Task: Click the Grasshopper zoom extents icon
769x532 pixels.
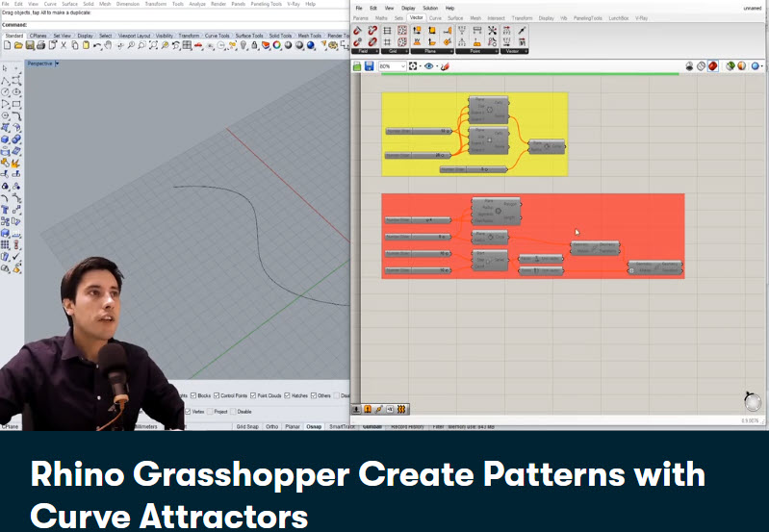Action: [413, 66]
